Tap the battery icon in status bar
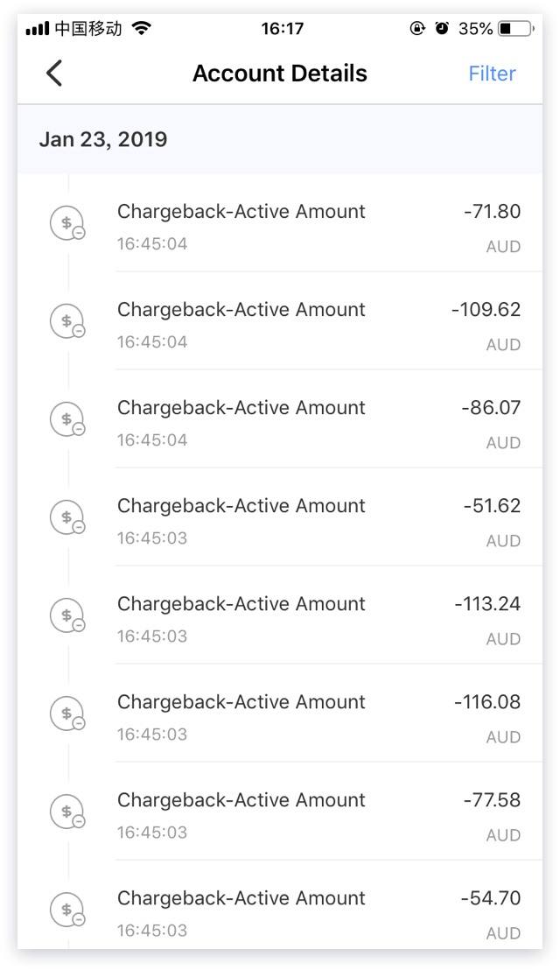This screenshot has height=970, width=560. coord(513,29)
